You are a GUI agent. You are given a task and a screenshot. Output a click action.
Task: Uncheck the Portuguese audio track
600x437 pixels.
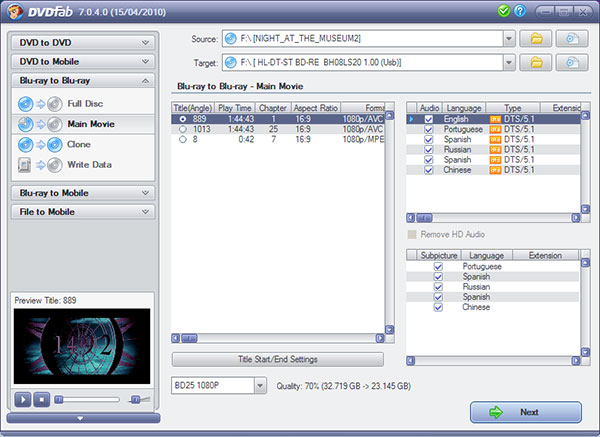pos(429,129)
